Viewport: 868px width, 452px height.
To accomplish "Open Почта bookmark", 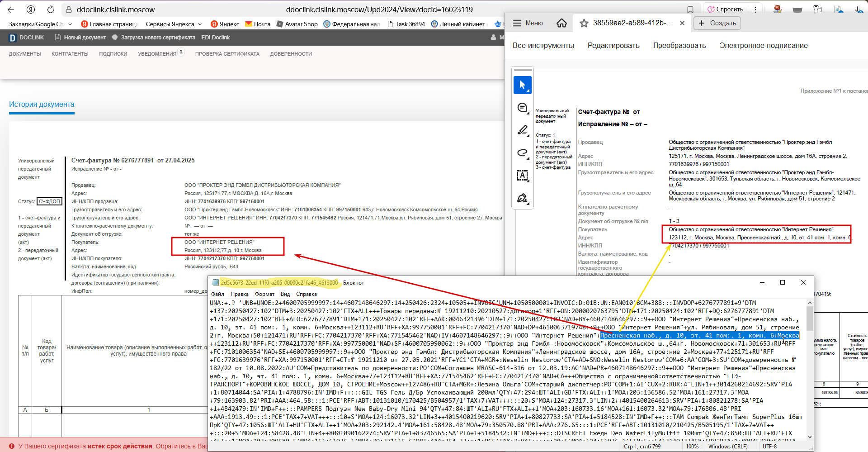I will coord(257,24).
